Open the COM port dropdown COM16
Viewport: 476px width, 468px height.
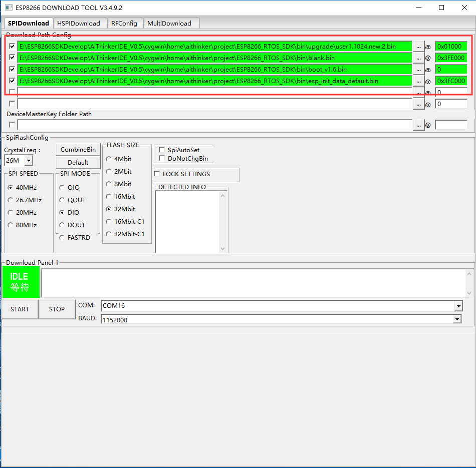pyautogui.click(x=458, y=306)
